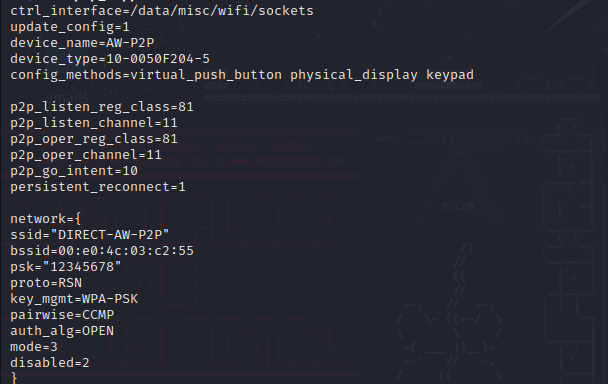Screen dimensions: 608x384
Task: Click the bssid MAC address line
Action: [102, 251]
